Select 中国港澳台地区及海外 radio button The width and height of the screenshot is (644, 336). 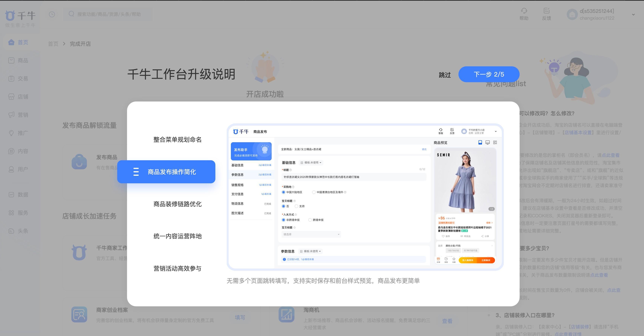point(314,192)
